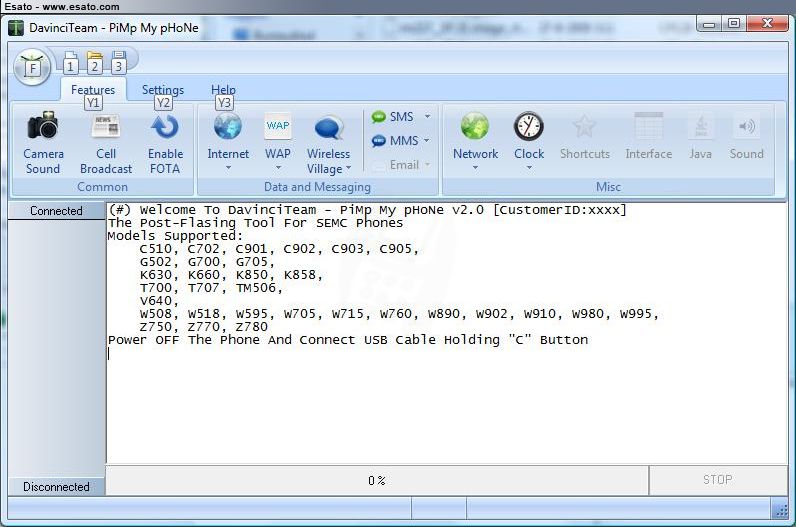Click the "Models Supported:" log line
796x527 pixels.
pos(175,236)
